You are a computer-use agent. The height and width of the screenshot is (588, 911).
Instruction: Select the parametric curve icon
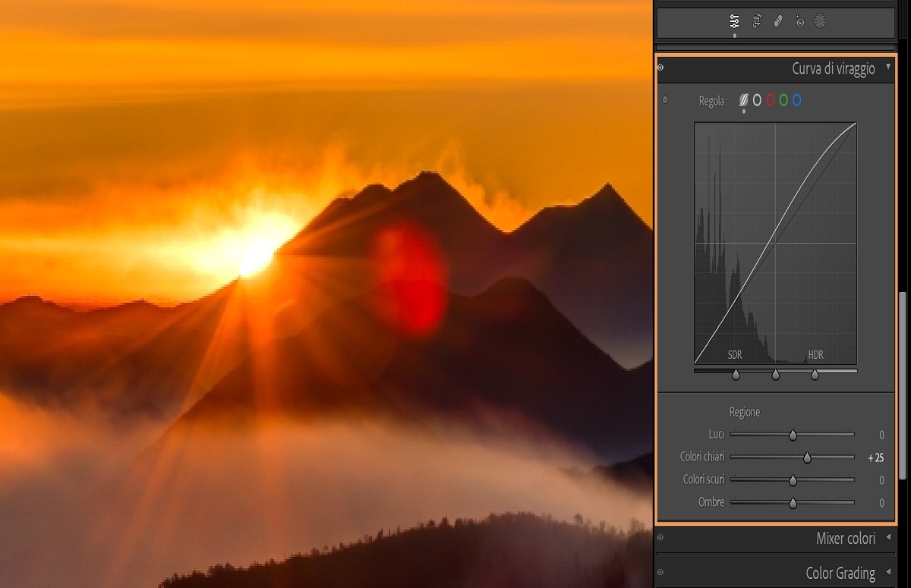click(x=744, y=100)
